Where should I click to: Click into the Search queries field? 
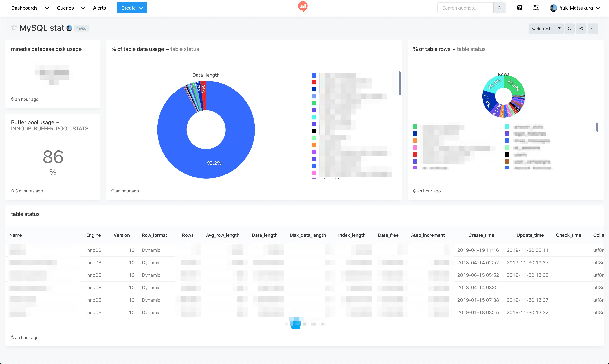tap(465, 8)
